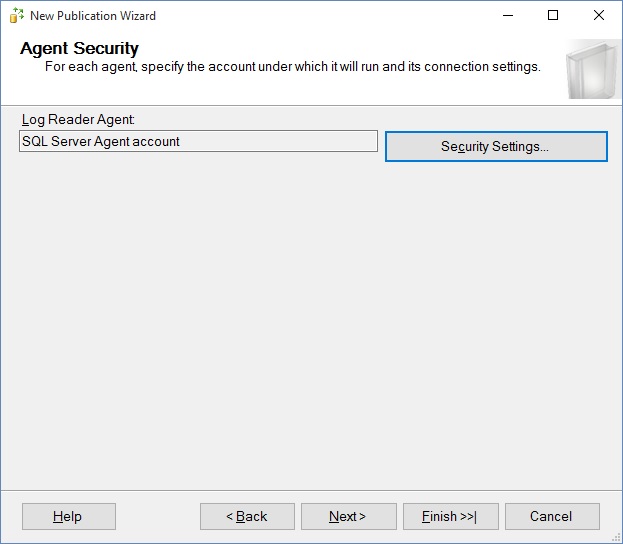Viewport: 623px width, 544px height.
Task: Close the New Publication Wizard window
Action: [x=599, y=16]
